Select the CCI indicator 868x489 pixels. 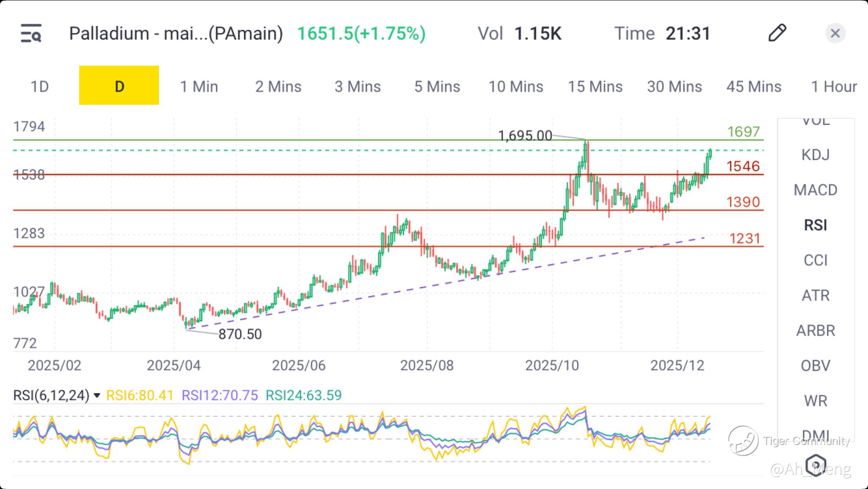click(815, 260)
